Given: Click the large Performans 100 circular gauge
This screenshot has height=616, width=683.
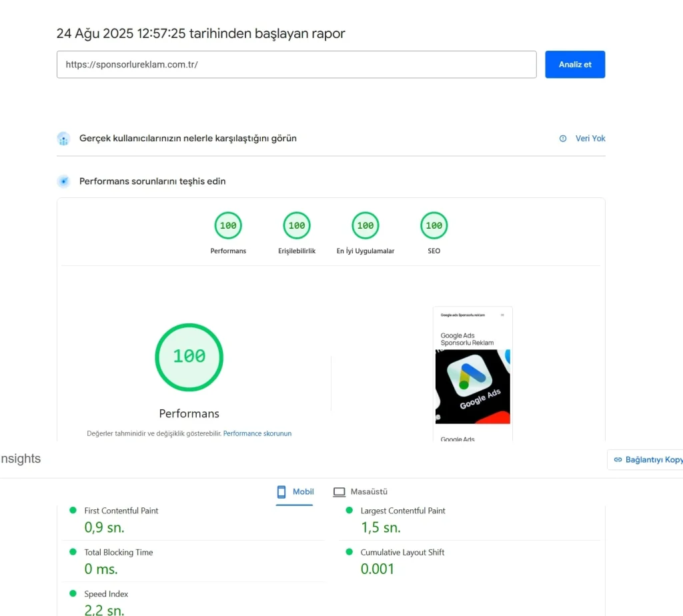Looking at the screenshot, I should (x=189, y=357).
